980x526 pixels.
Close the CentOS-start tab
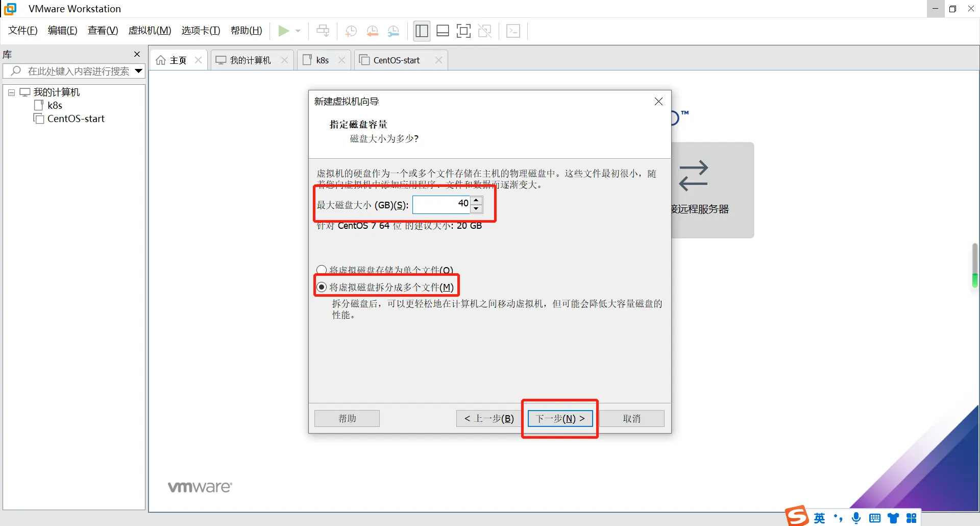438,60
